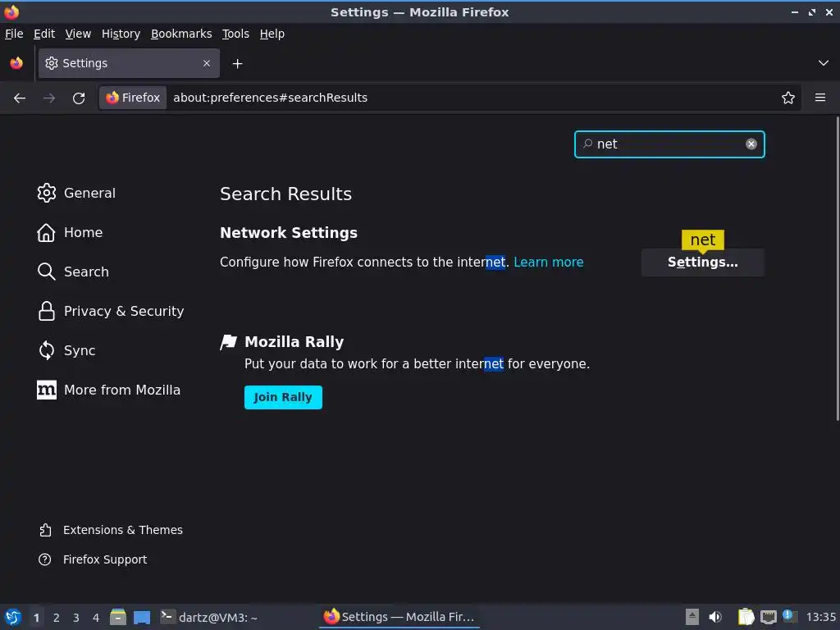Open the clipboard manager tray icon
The image size is (840, 630).
tap(746, 617)
